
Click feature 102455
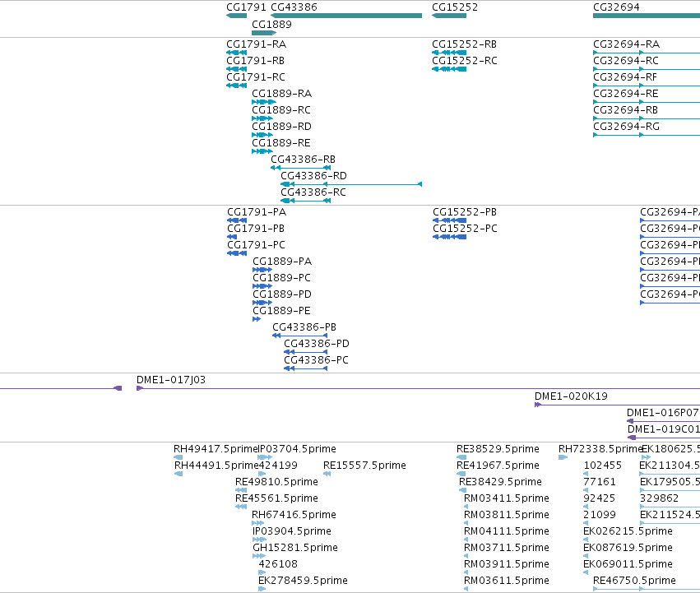(603, 466)
